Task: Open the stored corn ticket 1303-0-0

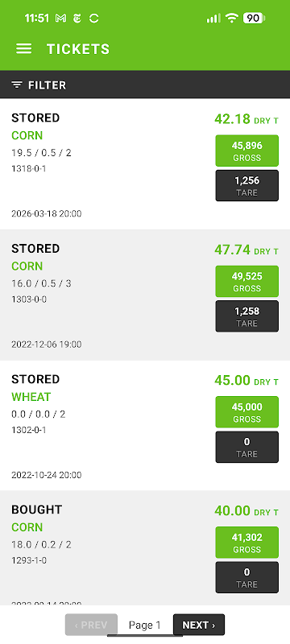Action: [x=145, y=295]
